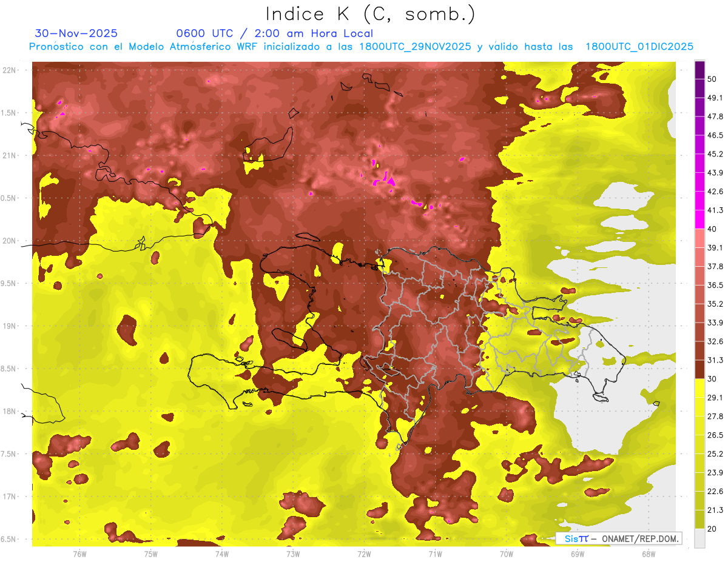Click the colorbar value 23.9
The width and height of the screenshot is (728, 562).
coord(715,472)
